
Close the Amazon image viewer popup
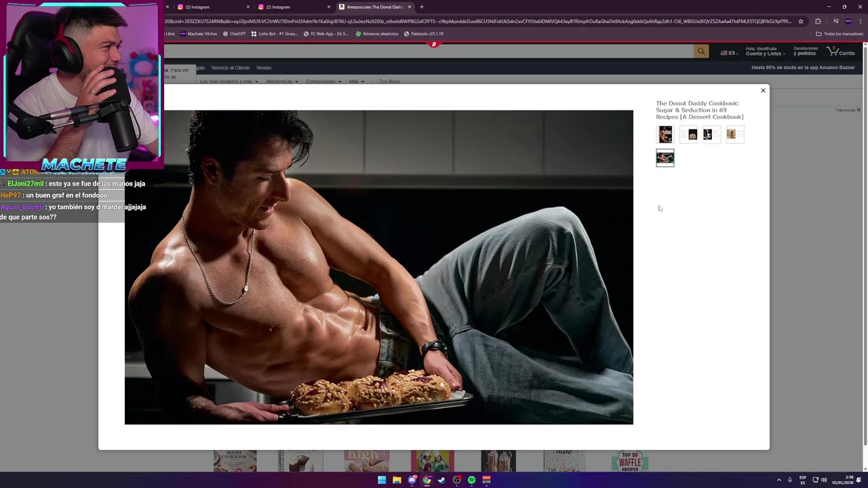(x=763, y=90)
